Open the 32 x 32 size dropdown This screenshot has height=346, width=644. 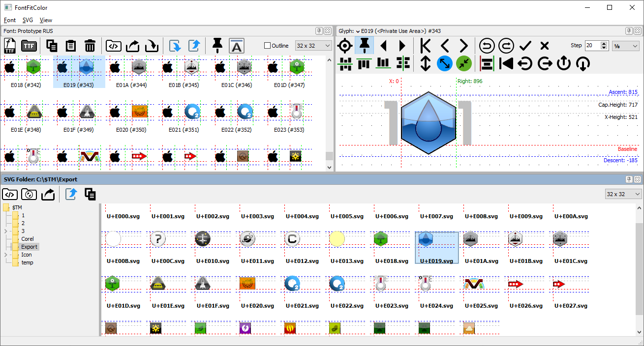[x=313, y=45]
